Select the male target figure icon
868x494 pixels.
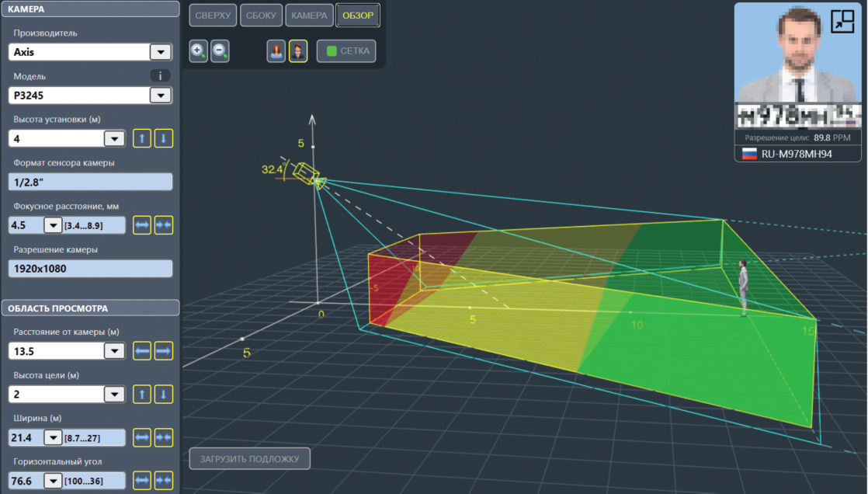point(297,52)
